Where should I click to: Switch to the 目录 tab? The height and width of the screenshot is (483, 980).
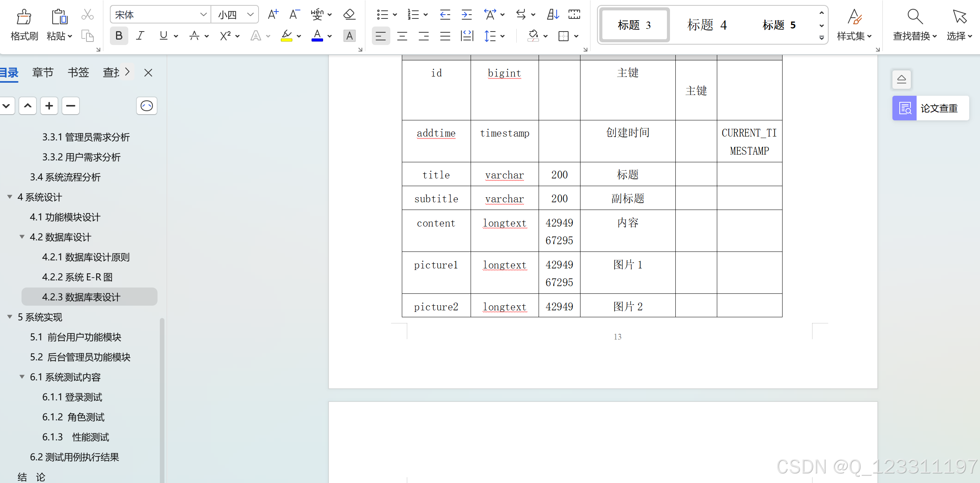9,72
